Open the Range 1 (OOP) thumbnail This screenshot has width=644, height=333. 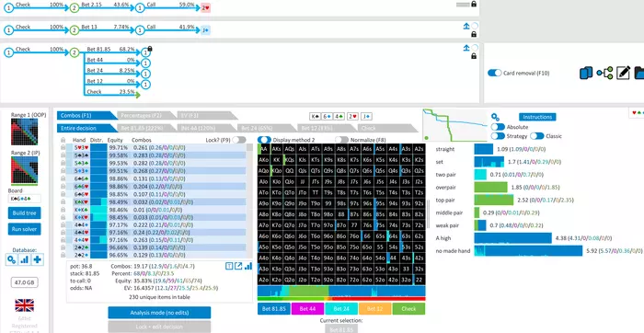[24, 132]
